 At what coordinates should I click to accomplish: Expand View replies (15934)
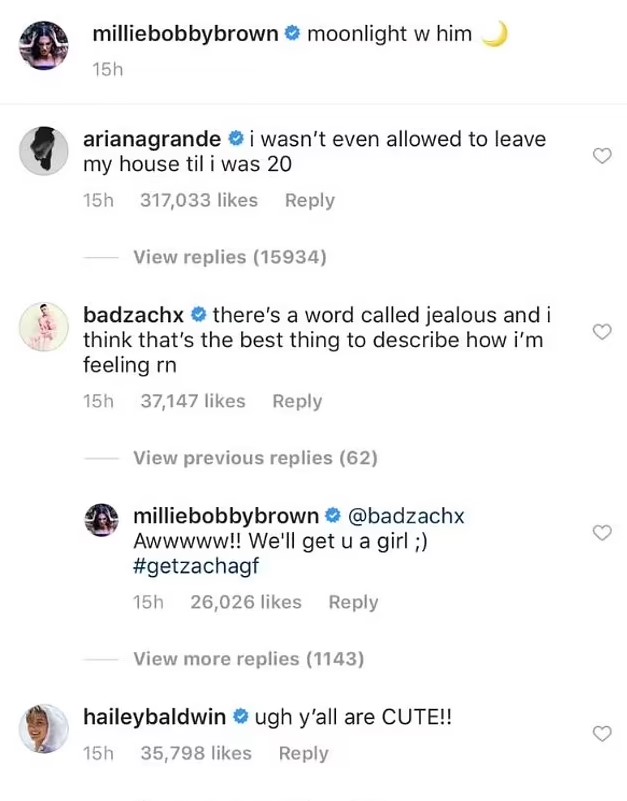[x=229, y=257]
